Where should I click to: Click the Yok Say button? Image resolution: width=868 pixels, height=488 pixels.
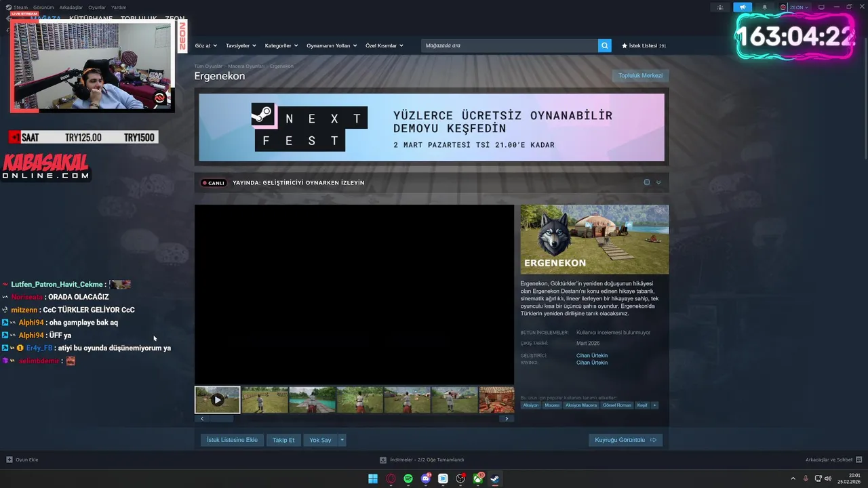pyautogui.click(x=320, y=440)
